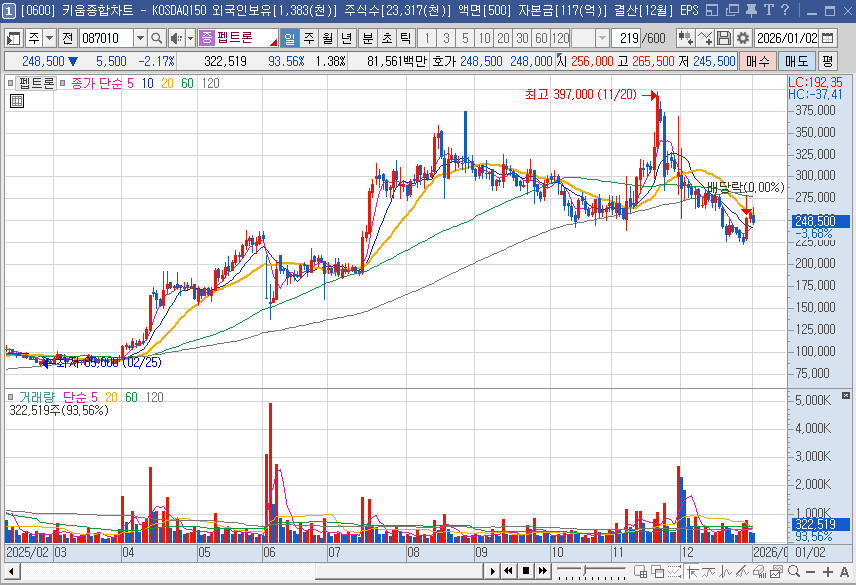Select second 초 period toggle

387,38
